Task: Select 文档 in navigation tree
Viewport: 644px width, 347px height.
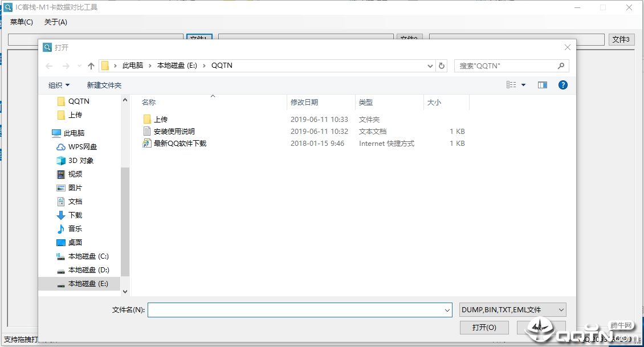Action: (x=75, y=202)
